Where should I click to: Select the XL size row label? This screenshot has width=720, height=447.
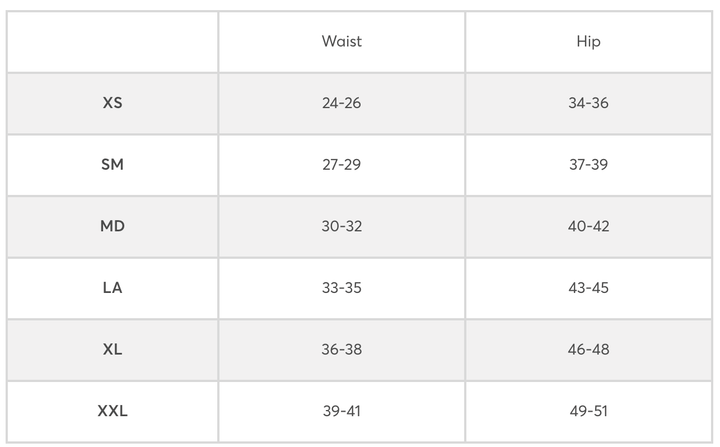tap(112, 349)
